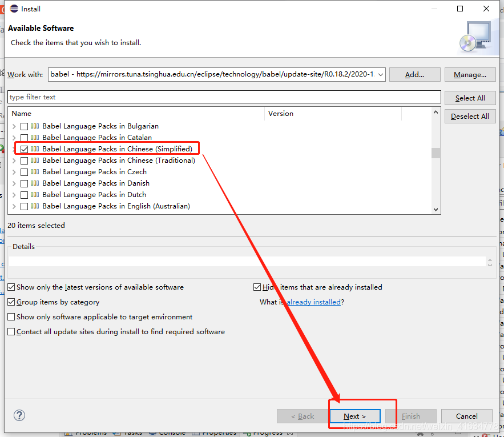Check Babel Language Packs in Czech
The image size is (504, 437).
pos(24,172)
